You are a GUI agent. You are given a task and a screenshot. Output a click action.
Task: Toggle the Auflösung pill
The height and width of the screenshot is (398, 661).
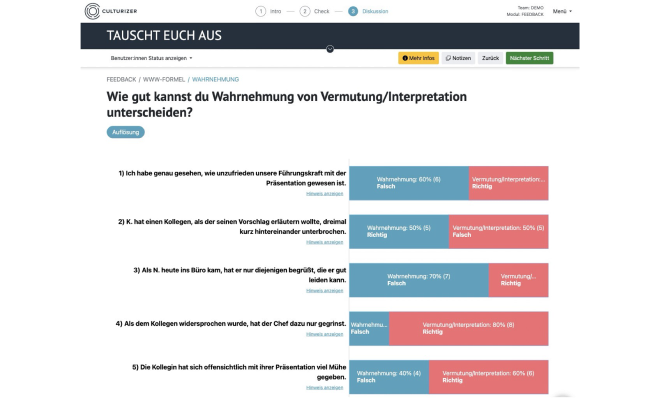coord(126,132)
